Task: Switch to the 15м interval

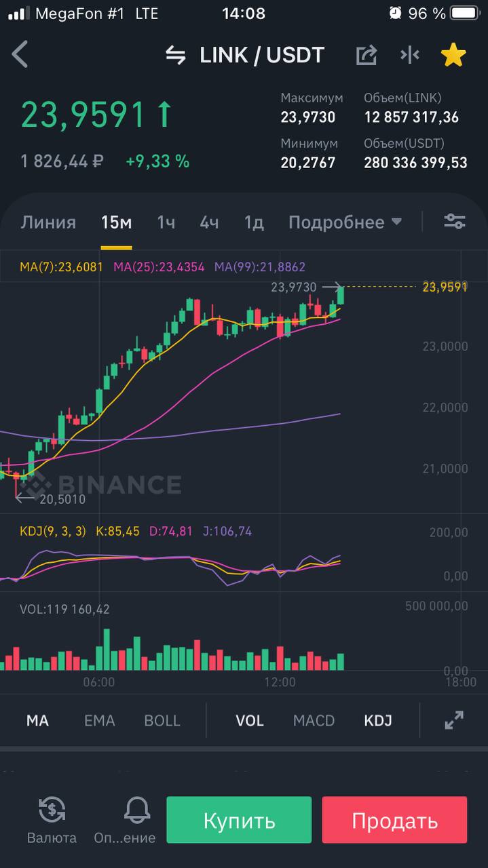Action: pyautogui.click(x=116, y=222)
